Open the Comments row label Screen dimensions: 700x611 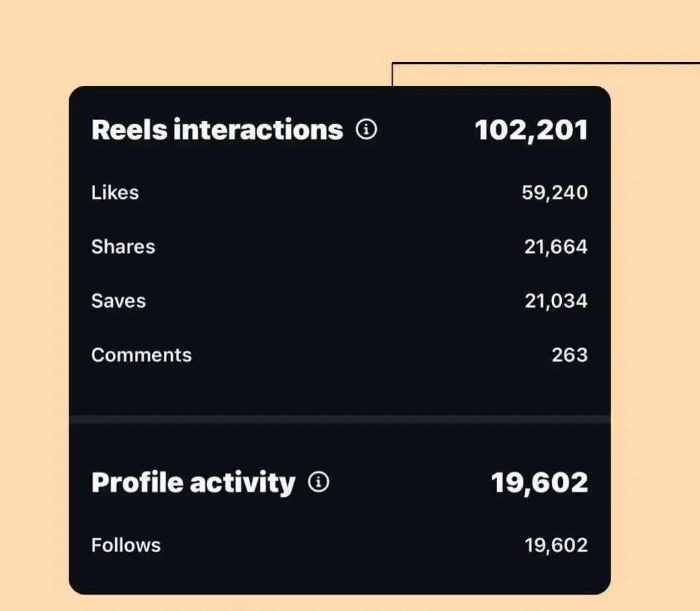pos(141,355)
